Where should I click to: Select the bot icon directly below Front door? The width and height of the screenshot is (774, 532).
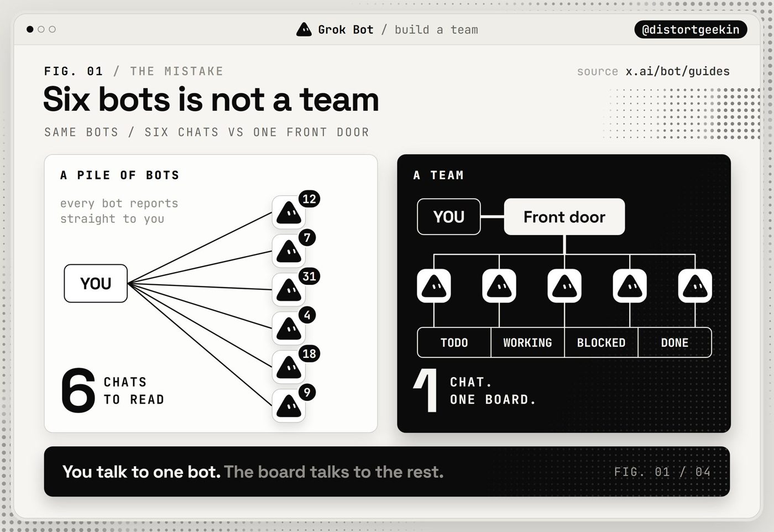click(x=564, y=286)
